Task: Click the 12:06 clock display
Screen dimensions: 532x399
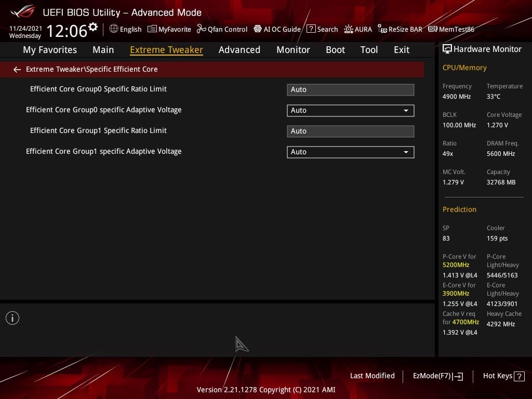Action: click(67, 31)
